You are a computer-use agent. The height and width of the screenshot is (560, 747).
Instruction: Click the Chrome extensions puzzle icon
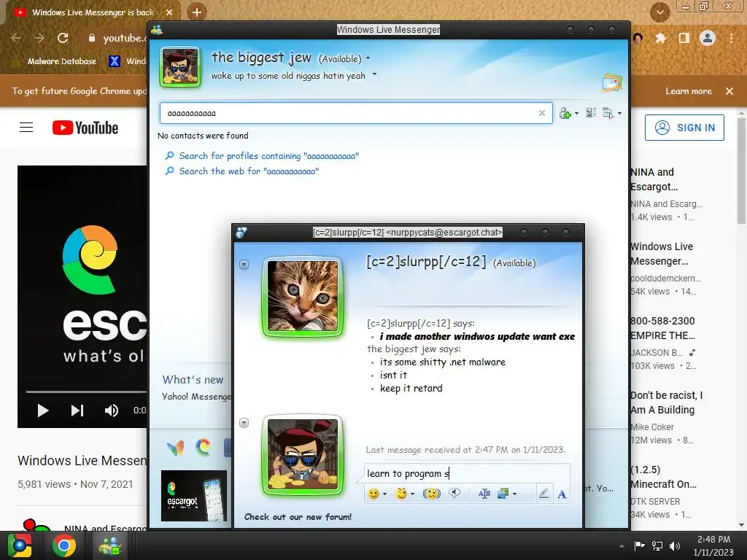661,38
